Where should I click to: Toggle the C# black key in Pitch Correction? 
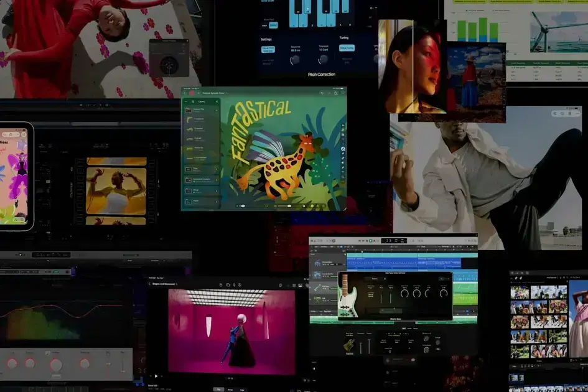point(299,6)
